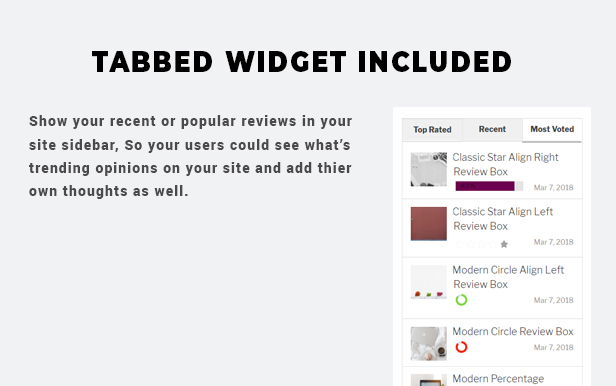This screenshot has width=616, height=386.
Task: Click the Modern Percentage review thumbnail
Action: 429,380
